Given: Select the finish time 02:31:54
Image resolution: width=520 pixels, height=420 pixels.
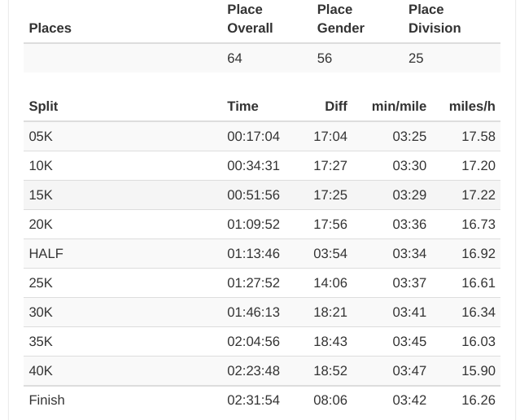Looking at the screenshot, I should (253, 400).
